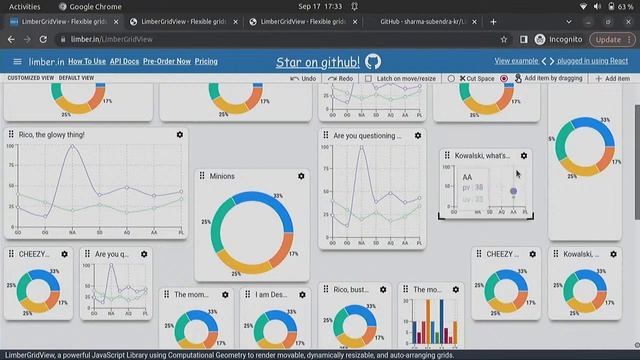Grab the drag handle of Minions card
The image size is (640, 360).
pyautogui.click(x=202, y=176)
